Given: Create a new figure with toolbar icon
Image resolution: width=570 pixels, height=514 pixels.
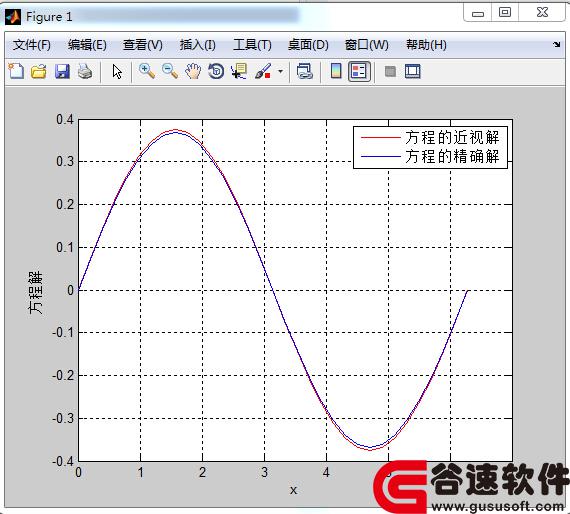Looking at the screenshot, I should pyautogui.click(x=16, y=71).
